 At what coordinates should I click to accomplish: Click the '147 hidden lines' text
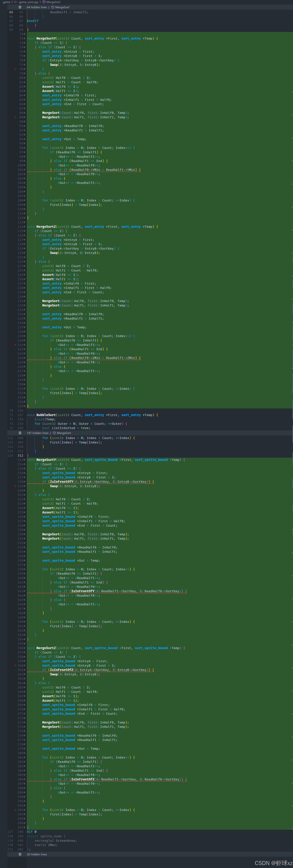(x=38, y=433)
